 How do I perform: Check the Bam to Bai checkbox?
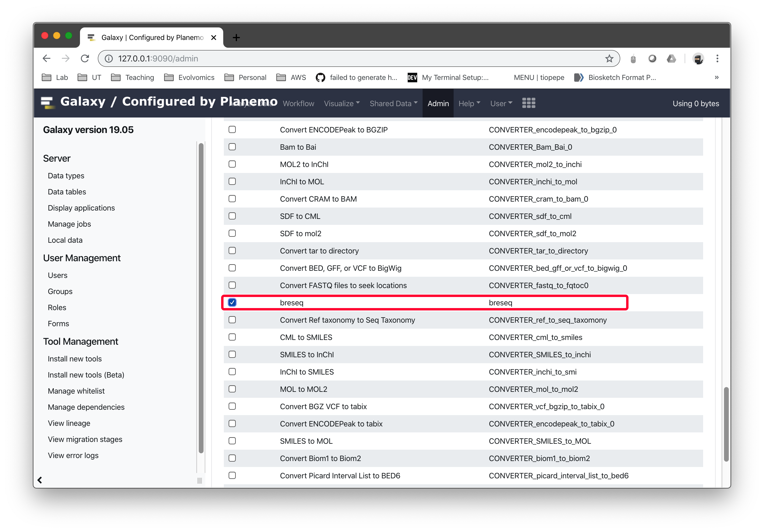(x=232, y=147)
